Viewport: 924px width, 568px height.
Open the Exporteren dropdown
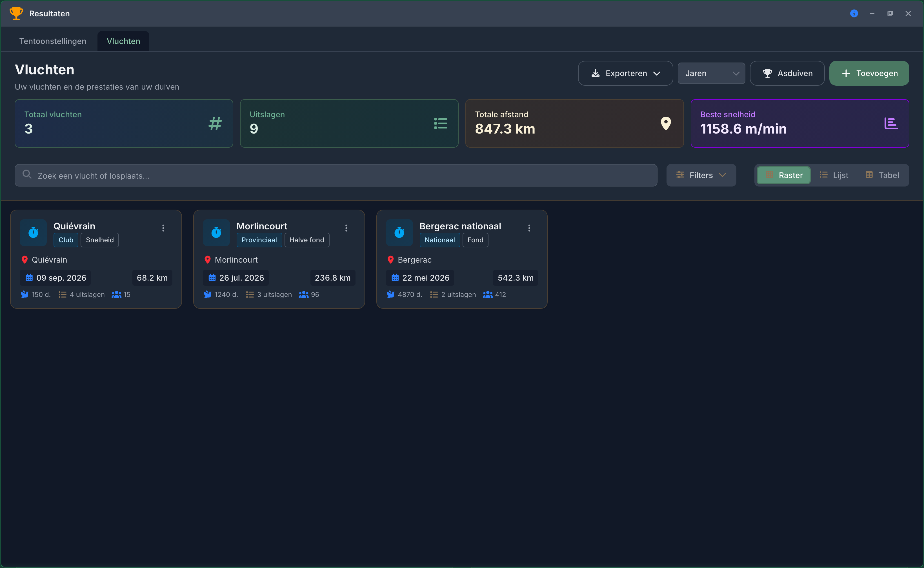[x=625, y=73]
